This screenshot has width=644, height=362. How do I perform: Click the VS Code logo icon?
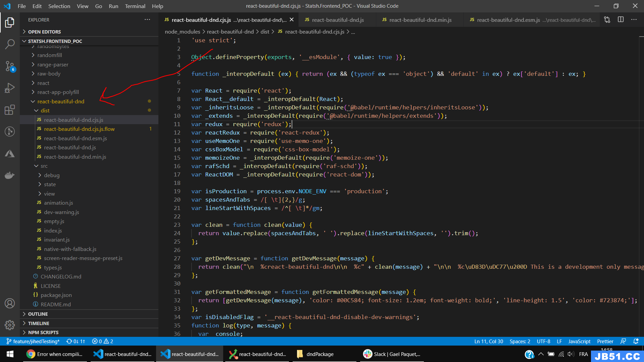point(7,6)
